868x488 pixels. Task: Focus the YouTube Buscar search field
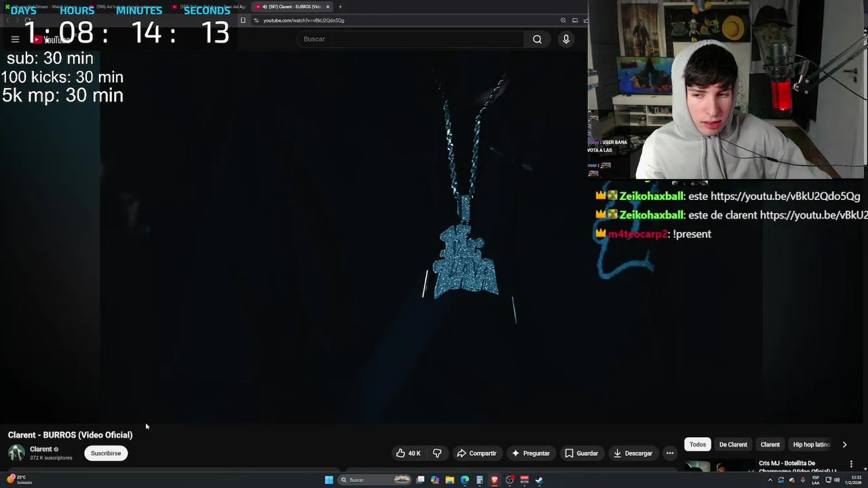point(410,39)
